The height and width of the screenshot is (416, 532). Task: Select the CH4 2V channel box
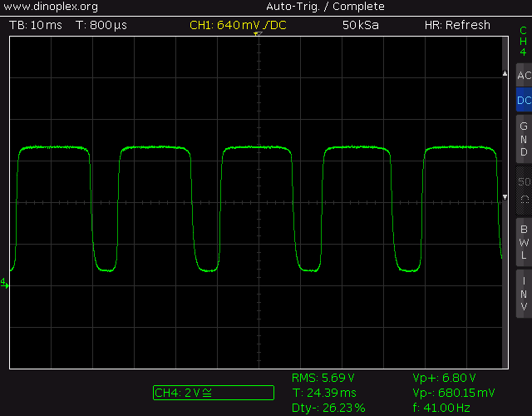(x=213, y=393)
